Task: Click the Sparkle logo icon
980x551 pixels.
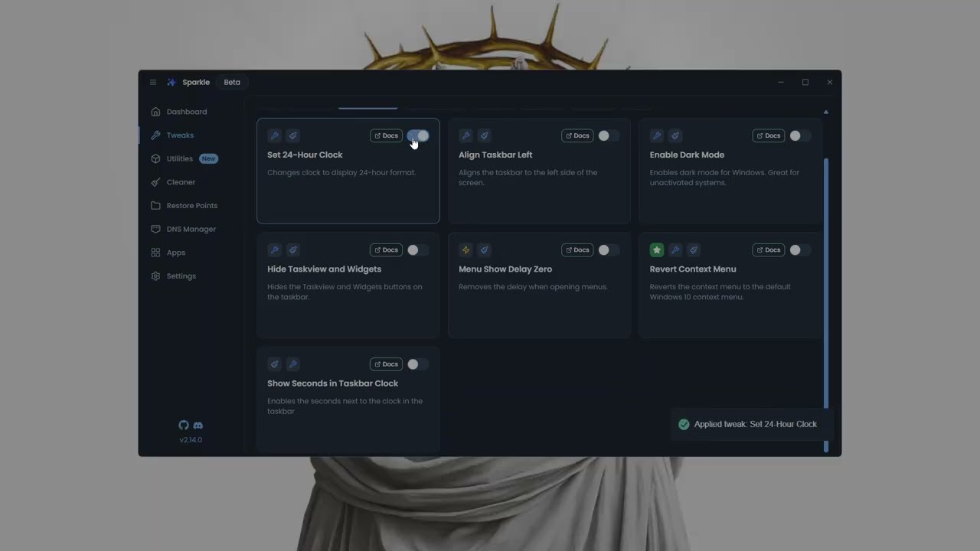Action: click(171, 82)
